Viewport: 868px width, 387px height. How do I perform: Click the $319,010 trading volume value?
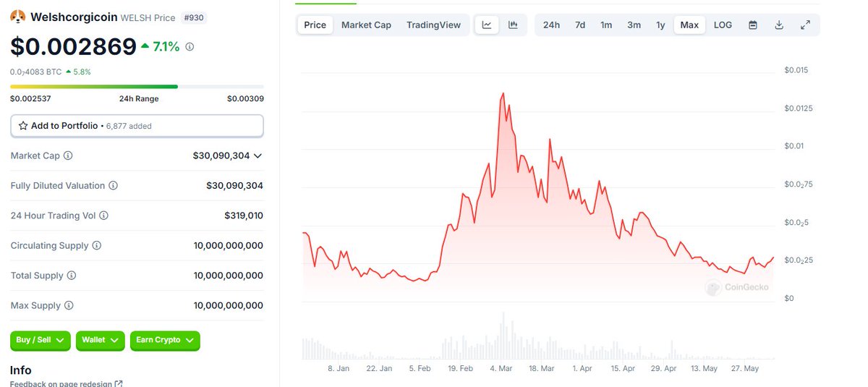244,216
